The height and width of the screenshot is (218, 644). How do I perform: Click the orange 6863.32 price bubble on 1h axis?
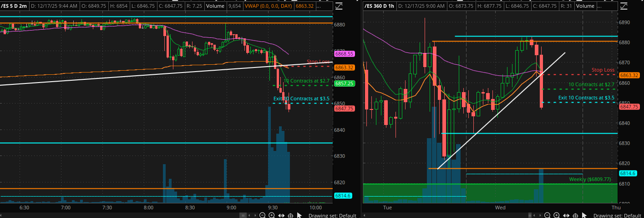pyautogui.click(x=629, y=75)
